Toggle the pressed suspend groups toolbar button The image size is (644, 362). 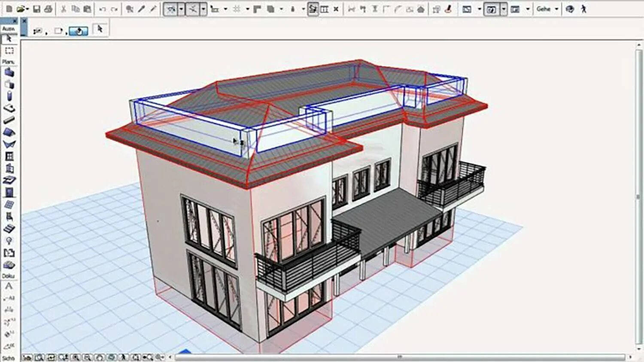pos(313,9)
